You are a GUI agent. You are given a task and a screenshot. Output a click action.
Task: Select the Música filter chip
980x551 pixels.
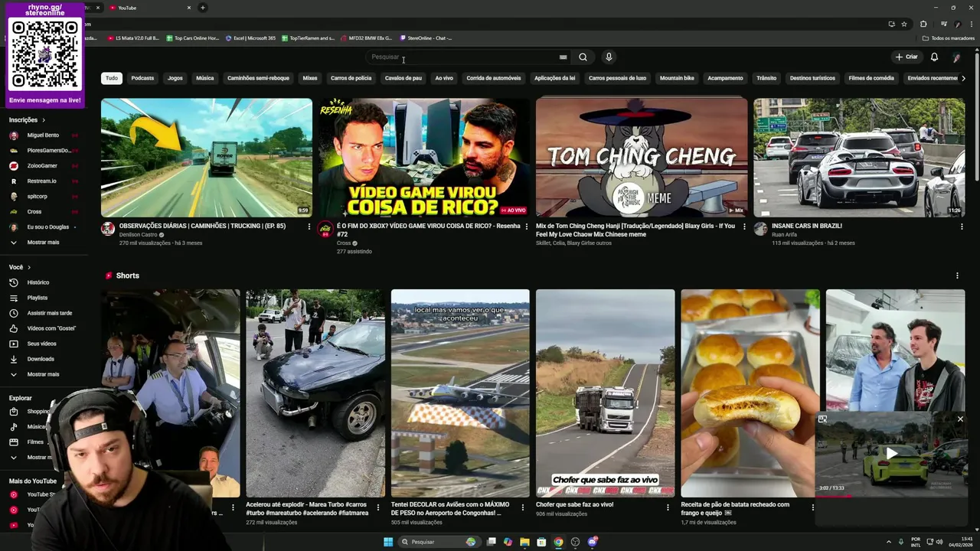(x=204, y=78)
